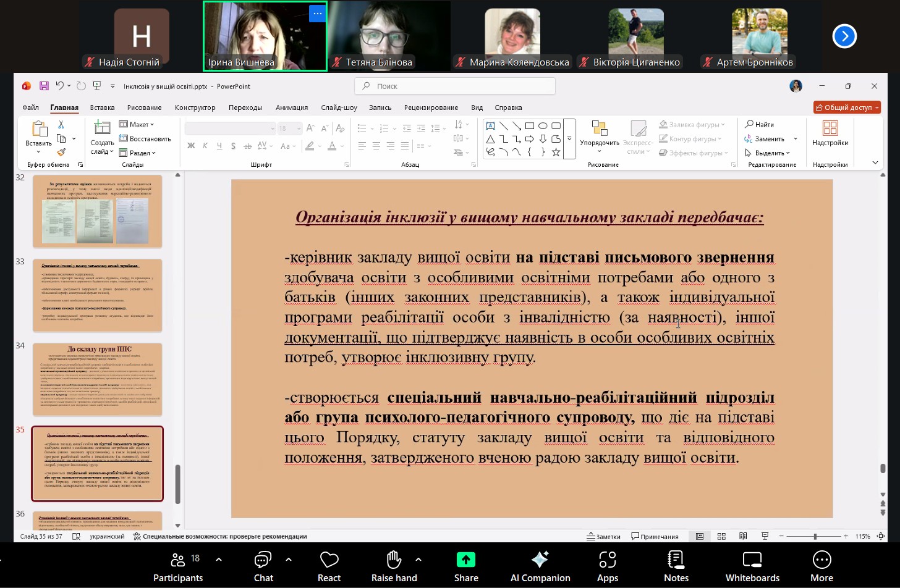900x588 pixels.
Task: Click the Найти find button
Action: pyautogui.click(x=760, y=124)
